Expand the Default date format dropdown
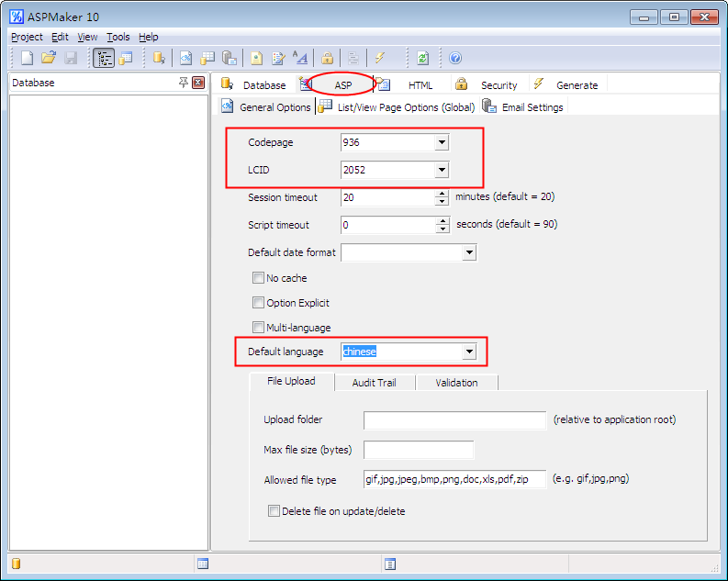This screenshot has width=728, height=581. point(469,252)
